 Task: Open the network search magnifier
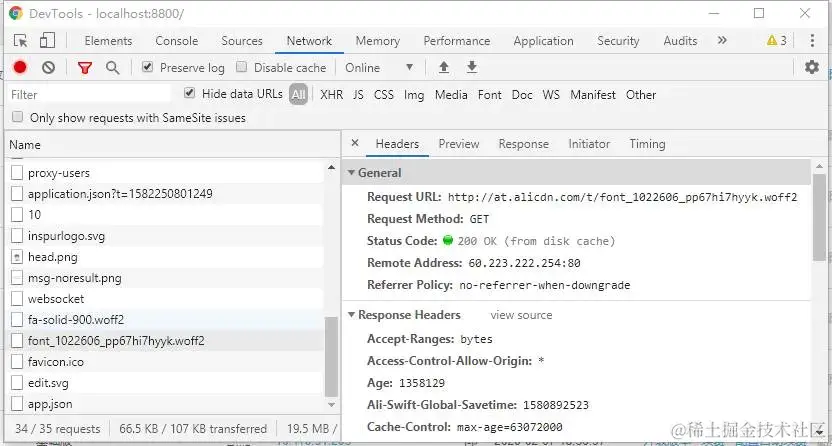tap(112, 67)
